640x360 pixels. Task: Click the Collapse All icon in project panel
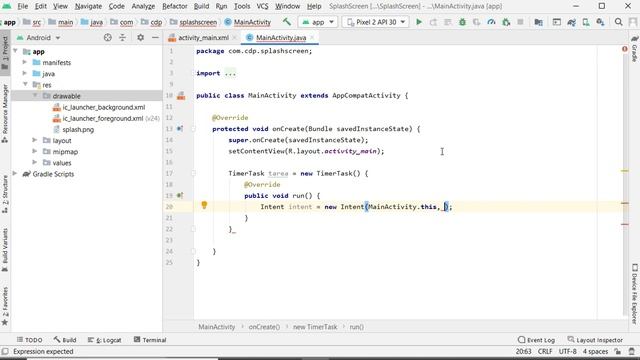tap(122, 38)
